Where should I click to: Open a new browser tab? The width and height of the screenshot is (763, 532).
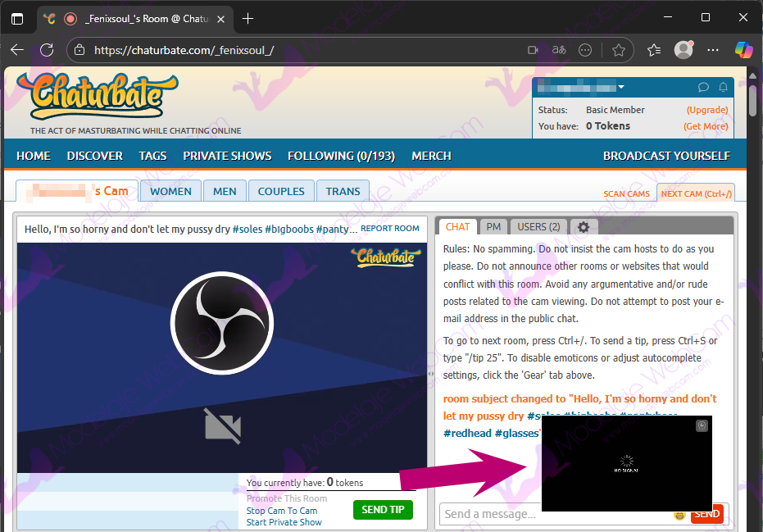click(x=248, y=19)
